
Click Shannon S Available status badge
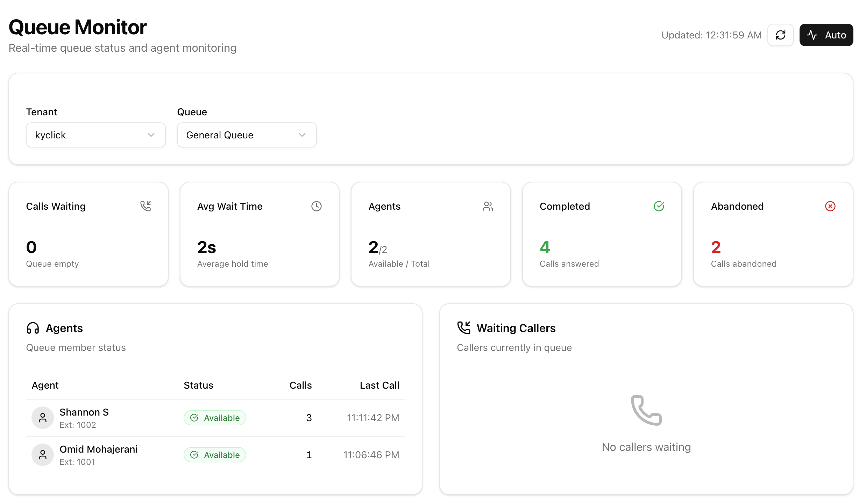(x=215, y=417)
